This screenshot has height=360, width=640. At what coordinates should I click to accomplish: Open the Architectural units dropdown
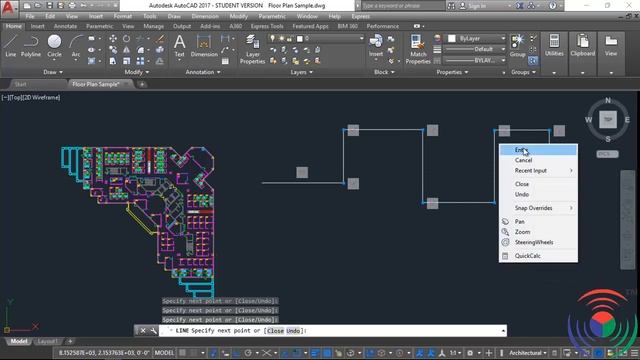[527, 353]
